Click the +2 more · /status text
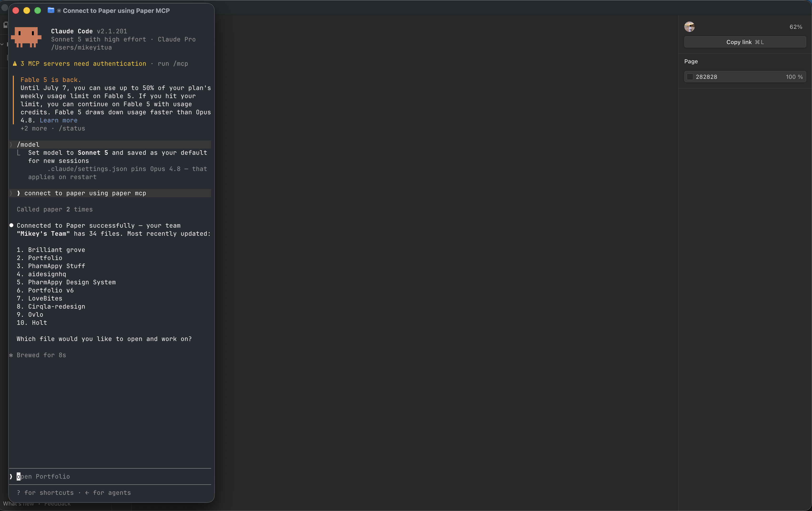Image resolution: width=812 pixels, height=511 pixels. click(x=53, y=128)
